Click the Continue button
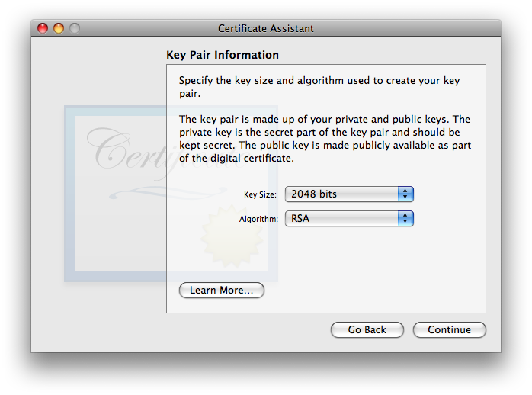The image size is (532, 395). coord(449,330)
